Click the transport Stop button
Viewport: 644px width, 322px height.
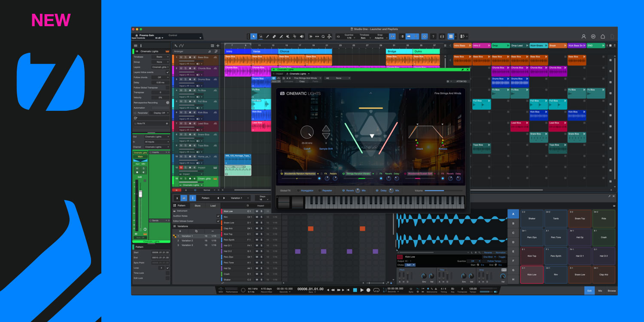355,290
